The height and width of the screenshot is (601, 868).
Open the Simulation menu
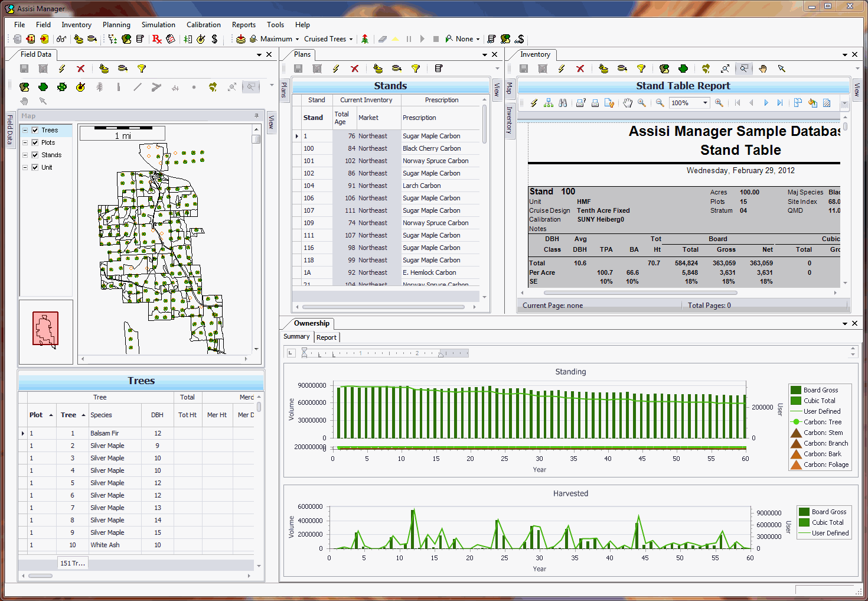(158, 25)
